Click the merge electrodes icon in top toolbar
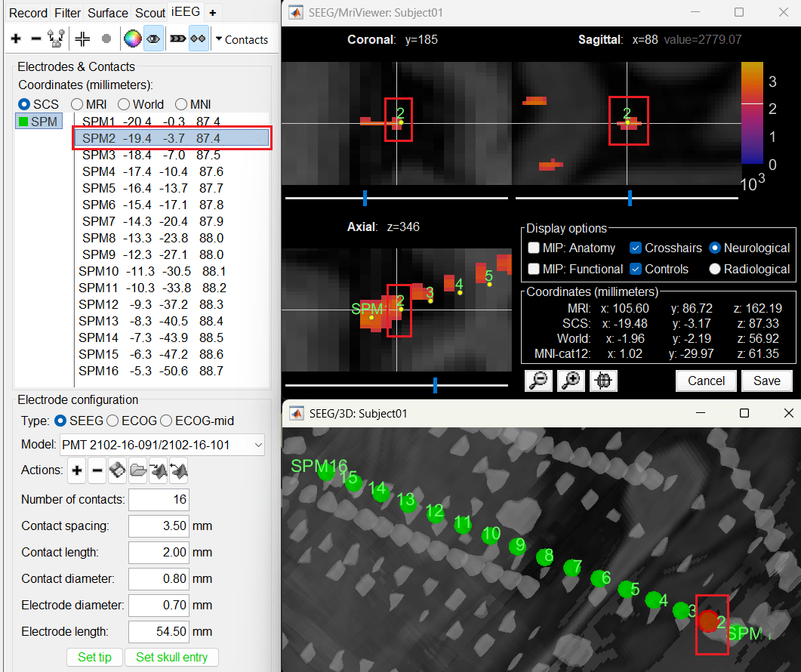Image resolution: width=801 pixels, height=672 pixels. point(55,39)
